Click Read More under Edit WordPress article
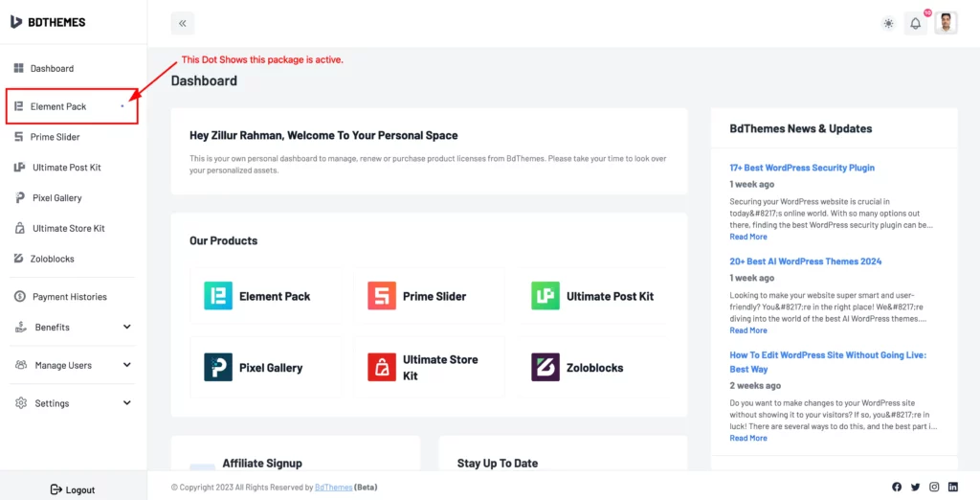Screen dimensions: 980x500 coord(748,438)
